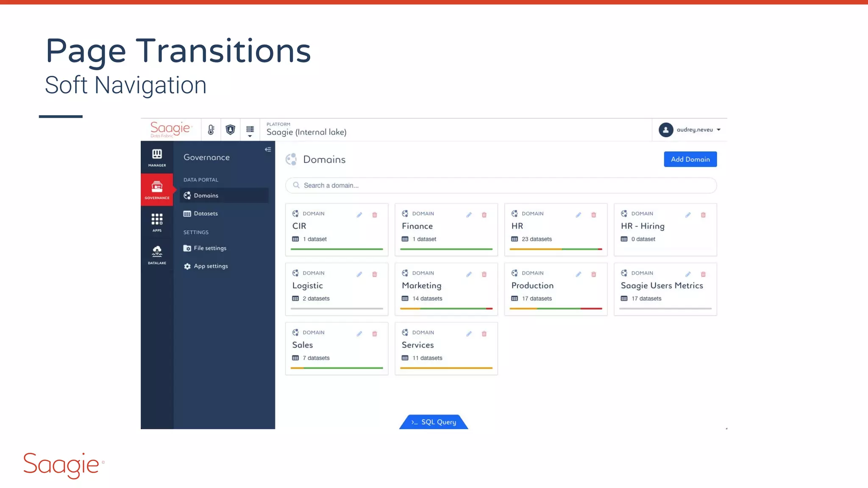
Task: Collapse the Governance side panel
Action: (x=268, y=150)
